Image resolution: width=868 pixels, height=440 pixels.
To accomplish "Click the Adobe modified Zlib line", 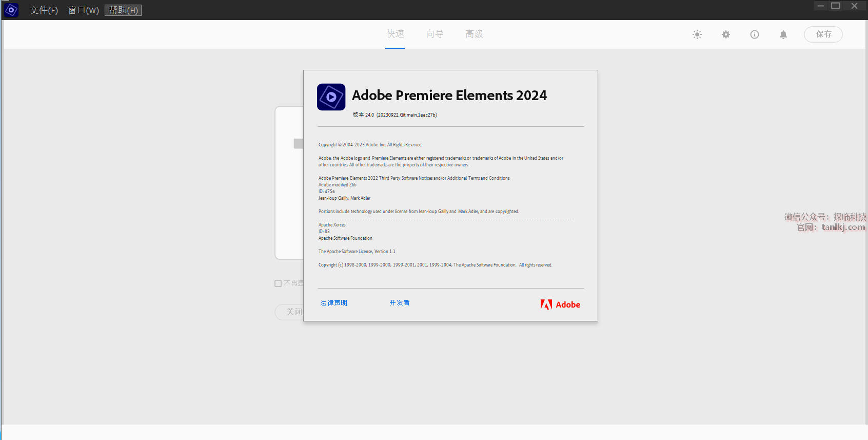I will point(337,185).
